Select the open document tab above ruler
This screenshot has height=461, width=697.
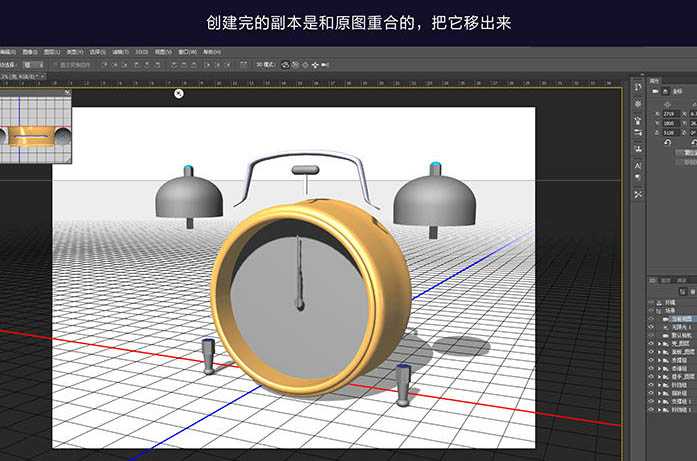pyautogui.click(x=22, y=77)
